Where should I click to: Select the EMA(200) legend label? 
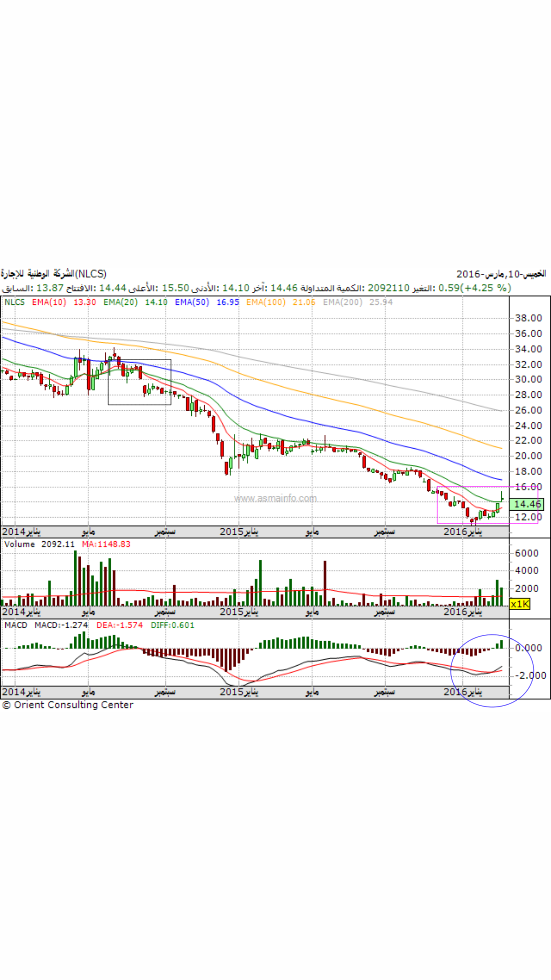(x=342, y=302)
